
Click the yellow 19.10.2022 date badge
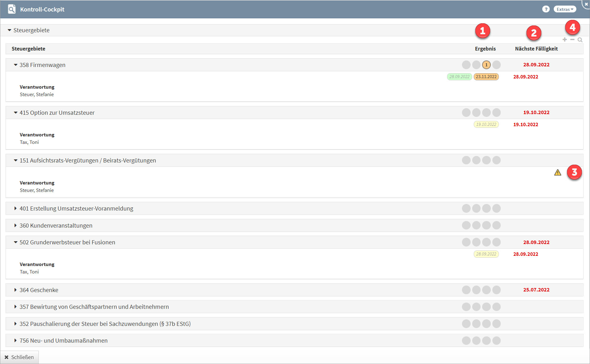(486, 124)
